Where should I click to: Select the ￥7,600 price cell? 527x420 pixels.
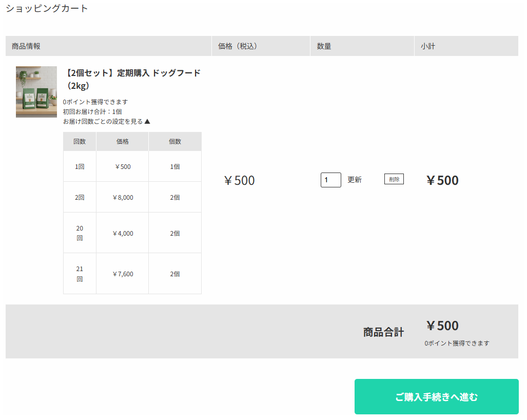pyautogui.click(x=123, y=274)
